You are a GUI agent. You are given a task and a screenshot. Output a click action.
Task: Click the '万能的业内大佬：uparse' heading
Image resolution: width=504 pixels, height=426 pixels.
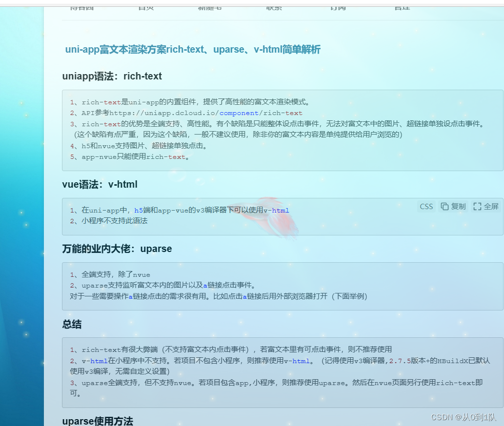(x=117, y=249)
